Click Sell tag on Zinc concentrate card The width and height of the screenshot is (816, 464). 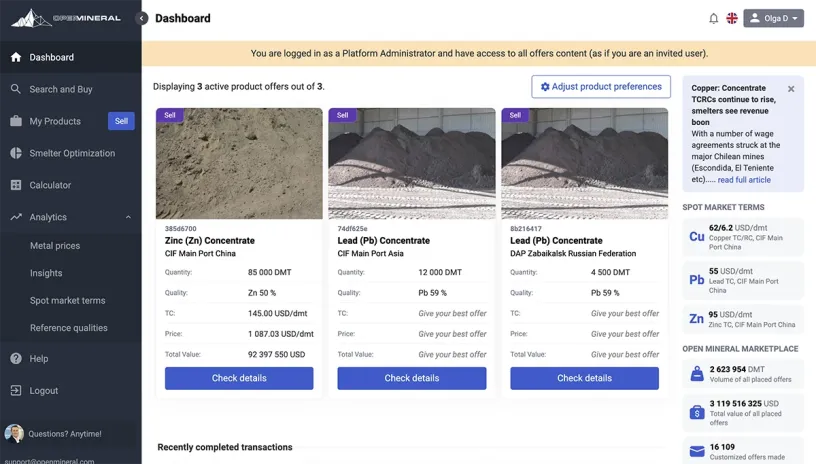tap(170, 115)
